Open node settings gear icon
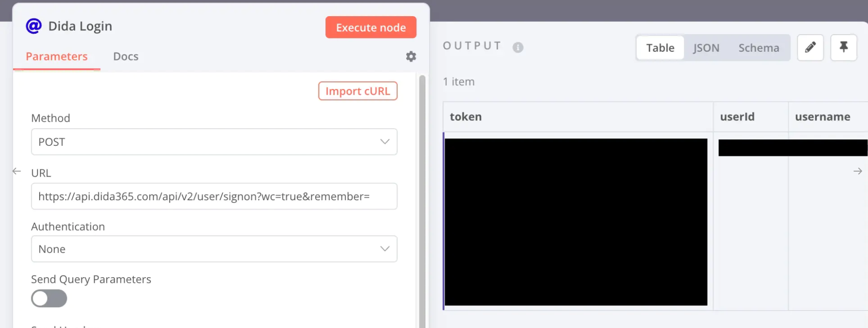 (x=411, y=56)
